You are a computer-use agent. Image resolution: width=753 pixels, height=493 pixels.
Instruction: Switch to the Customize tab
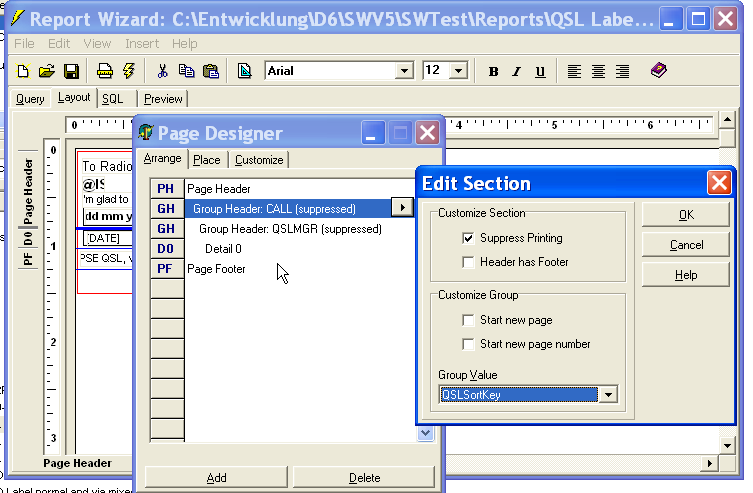[x=259, y=160]
